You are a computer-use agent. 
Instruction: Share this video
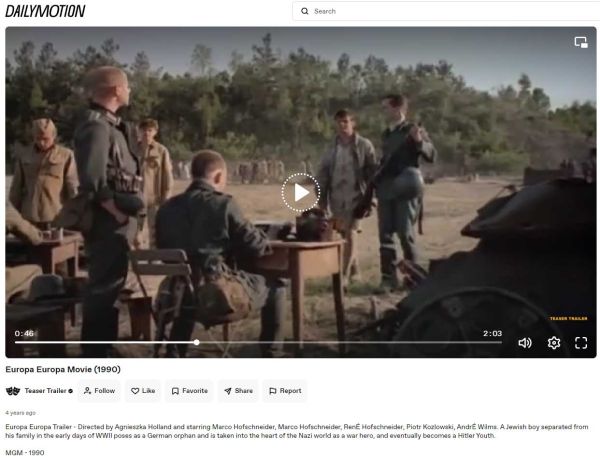click(x=238, y=391)
